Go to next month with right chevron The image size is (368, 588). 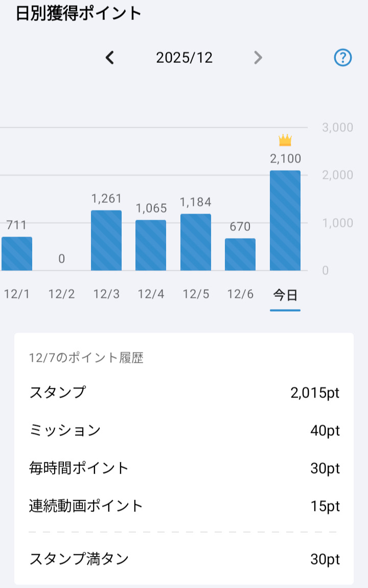click(258, 58)
